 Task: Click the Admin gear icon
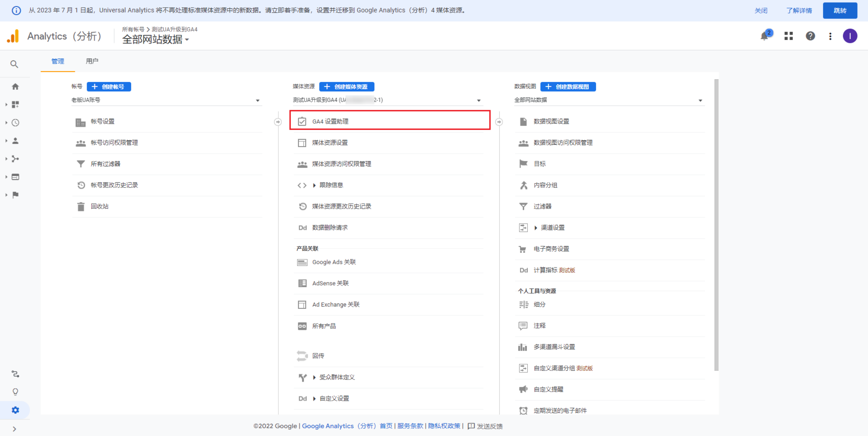click(x=15, y=410)
